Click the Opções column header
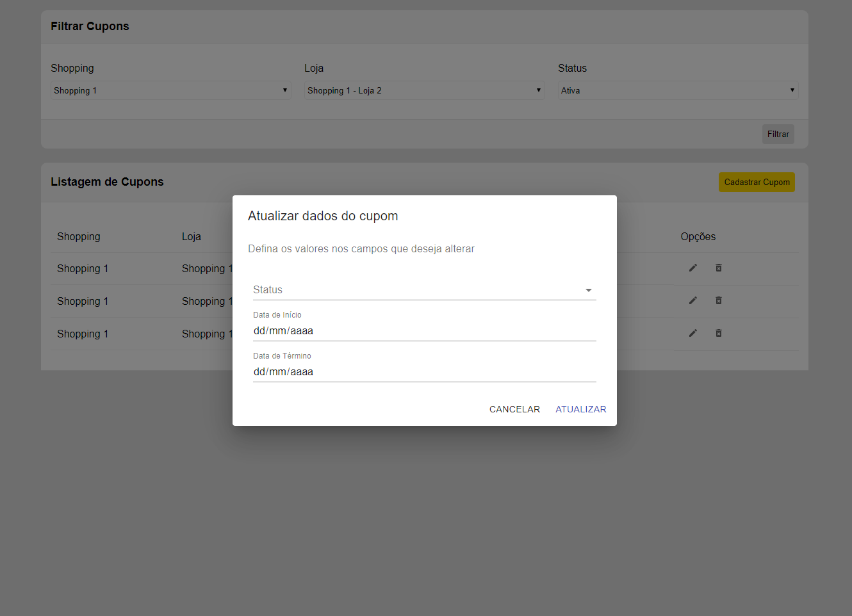852x616 pixels. (x=698, y=236)
